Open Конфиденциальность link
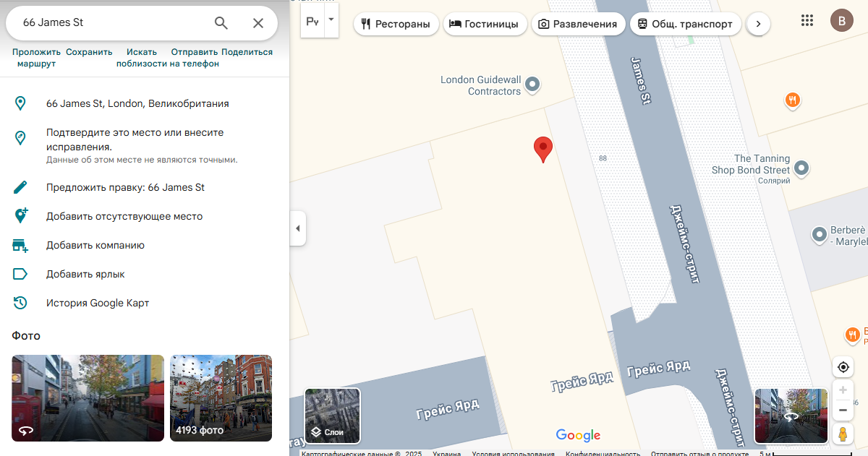This screenshot has width=868, height=456. pos(603,453)
